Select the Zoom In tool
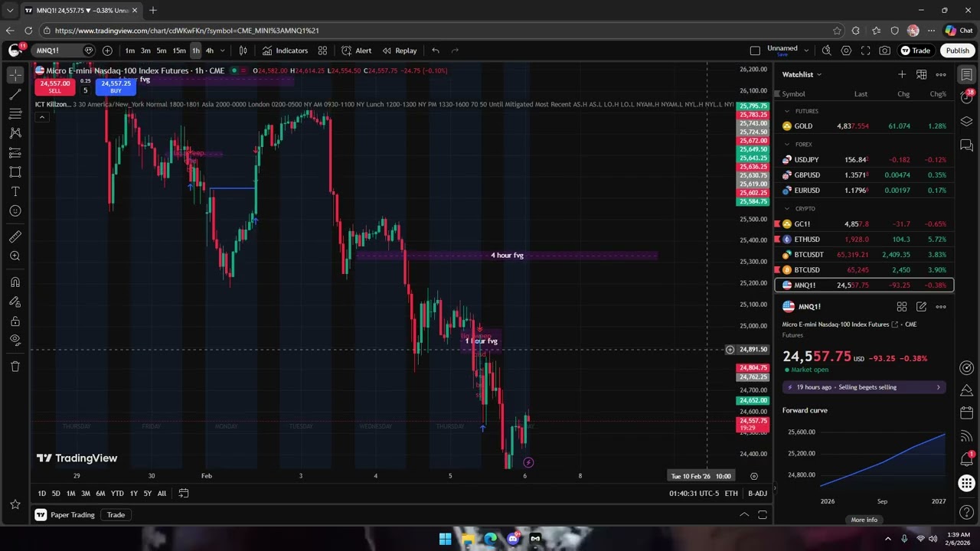Screen dimensions: 980x551 15,256
